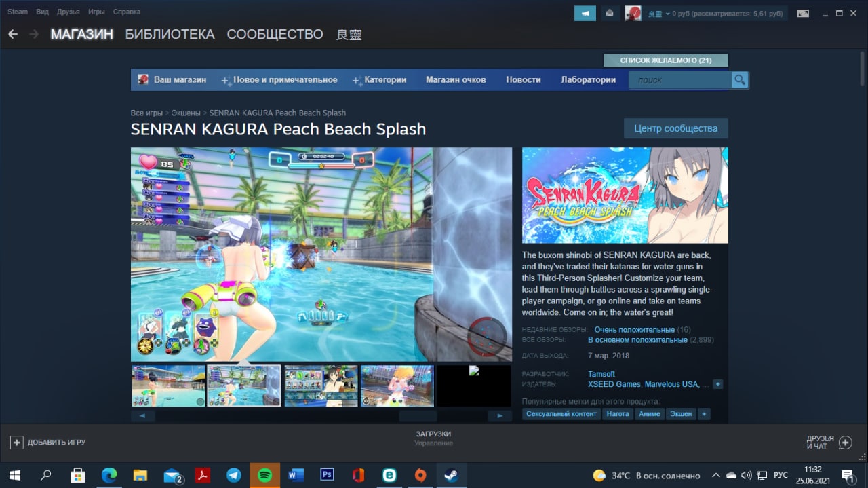This screenshot has width=868, height=488.
Task: Open publisher Marvelous USA link
Action: 672,384
